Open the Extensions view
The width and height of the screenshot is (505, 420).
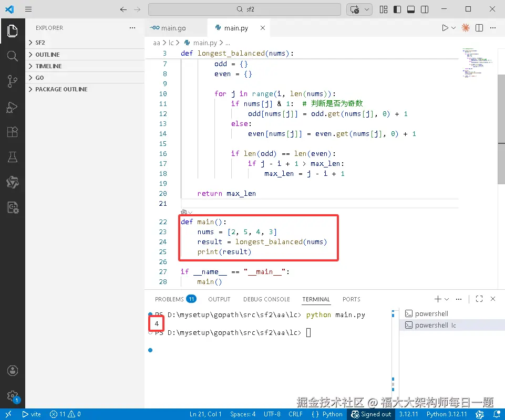12,132
